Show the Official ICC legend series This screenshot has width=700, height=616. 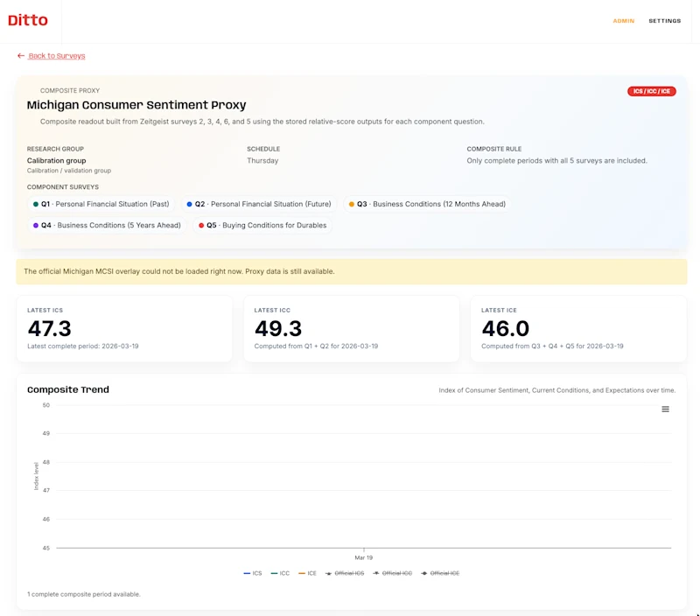[x=392, y=573]
